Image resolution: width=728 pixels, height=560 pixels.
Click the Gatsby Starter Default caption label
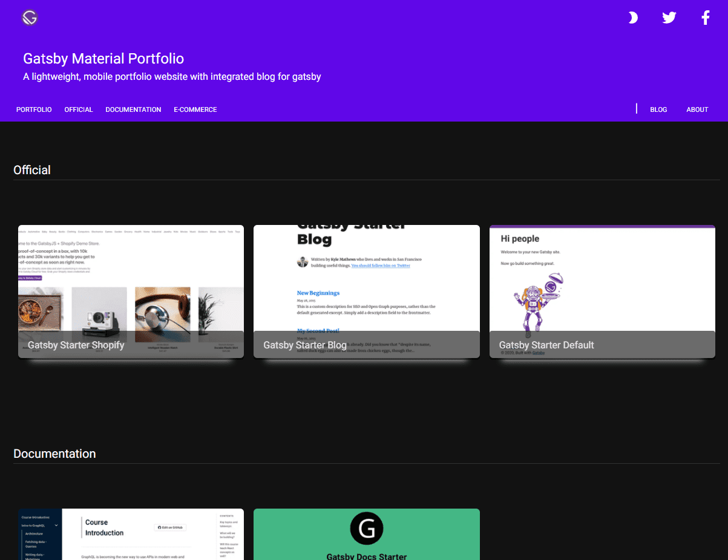[x=546, y=345]
